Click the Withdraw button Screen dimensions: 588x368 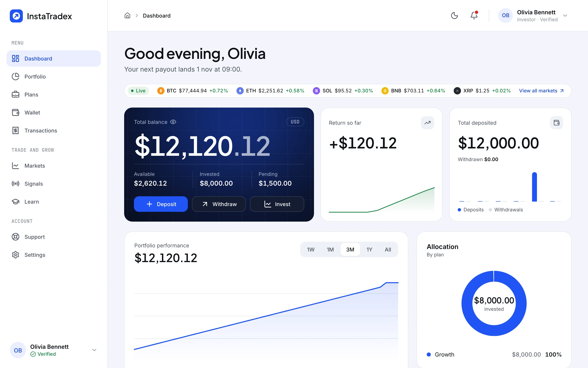coord(219,204)
